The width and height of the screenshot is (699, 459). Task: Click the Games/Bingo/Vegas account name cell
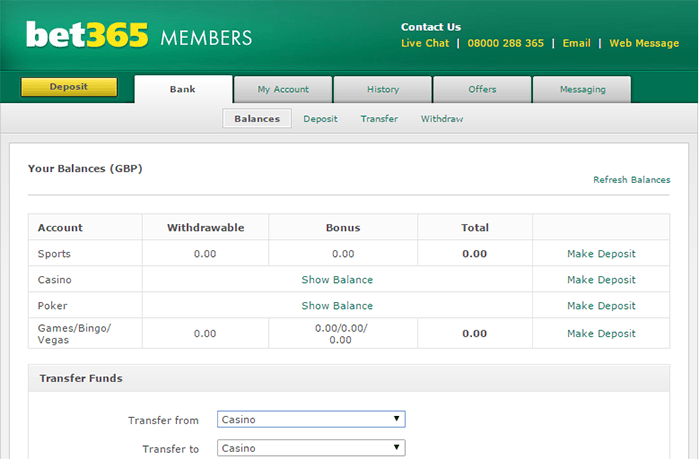coord(85,333)
